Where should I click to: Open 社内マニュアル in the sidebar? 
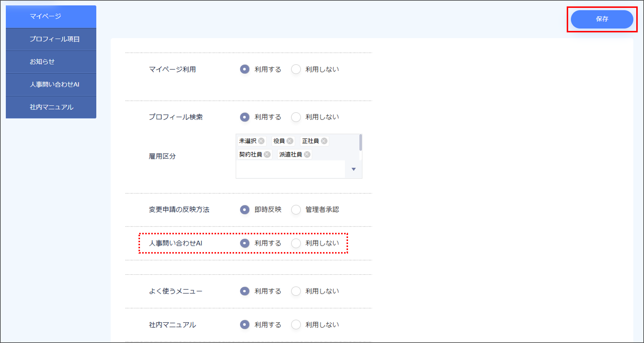(51, 107)
